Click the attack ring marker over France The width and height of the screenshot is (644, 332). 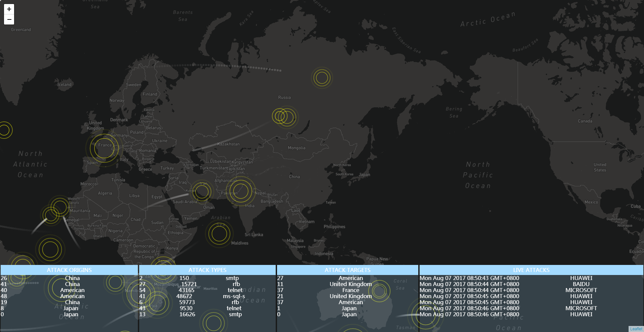coord(104,148)
